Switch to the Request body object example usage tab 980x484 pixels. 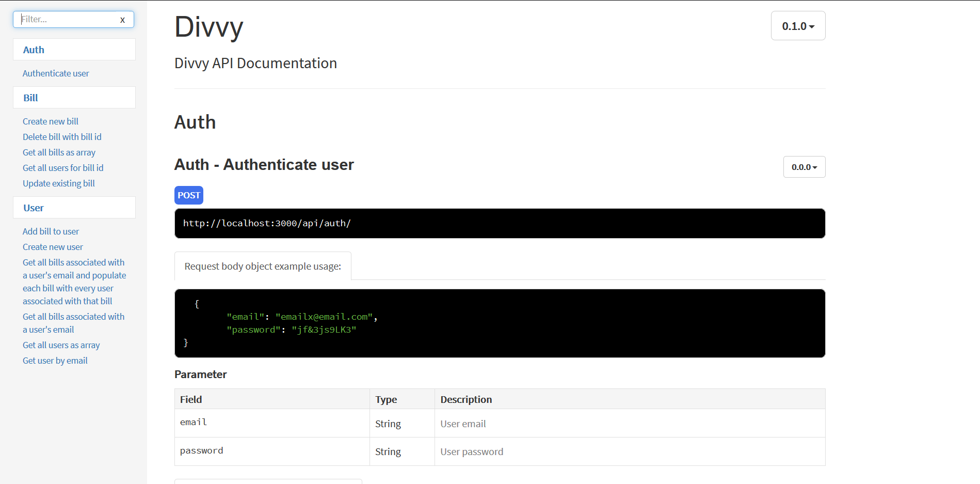(x=262, y=266)
